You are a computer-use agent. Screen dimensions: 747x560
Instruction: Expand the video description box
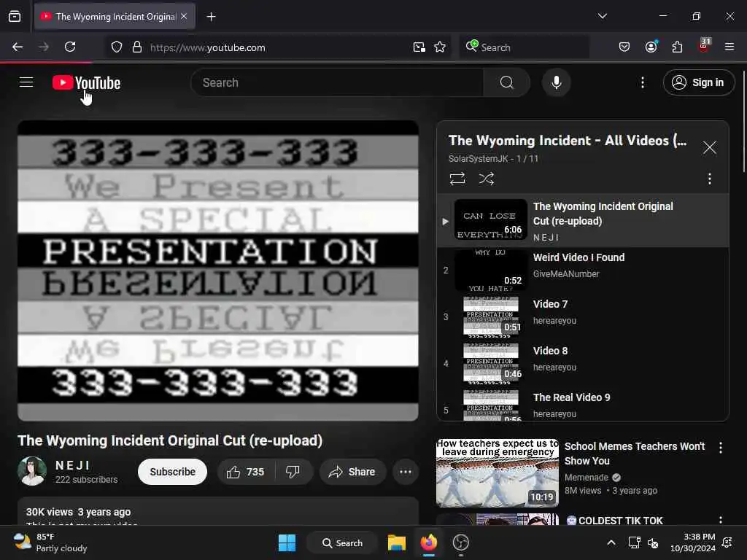point(217,511)
